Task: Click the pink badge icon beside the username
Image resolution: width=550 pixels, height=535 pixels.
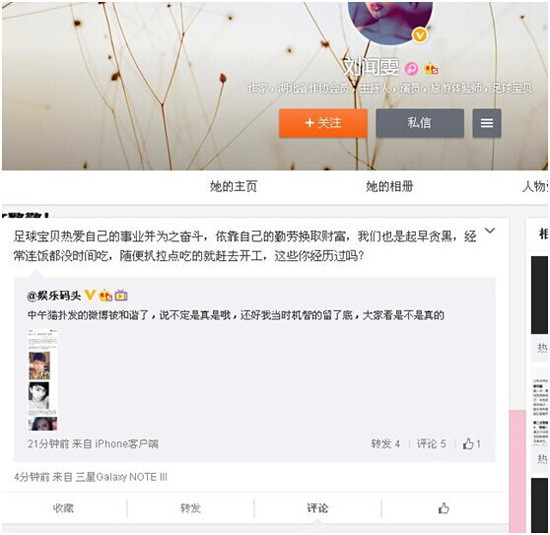Action: tap(411, 68)
